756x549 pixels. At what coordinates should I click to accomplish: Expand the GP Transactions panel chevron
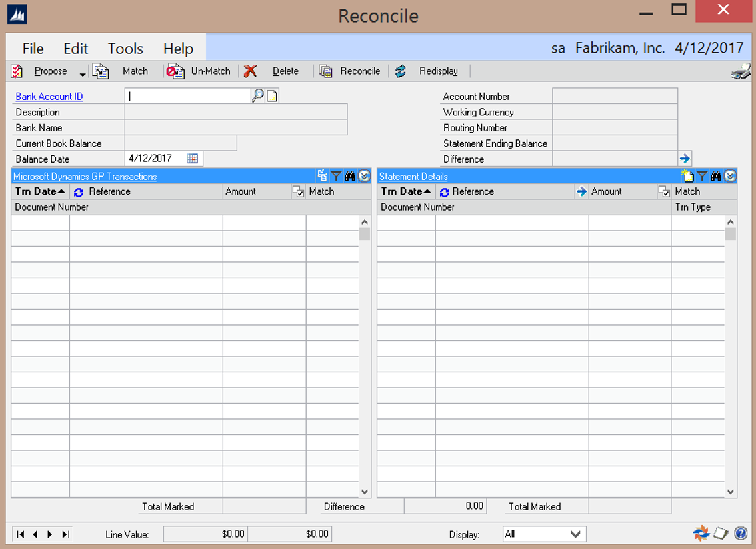point(364,176)
